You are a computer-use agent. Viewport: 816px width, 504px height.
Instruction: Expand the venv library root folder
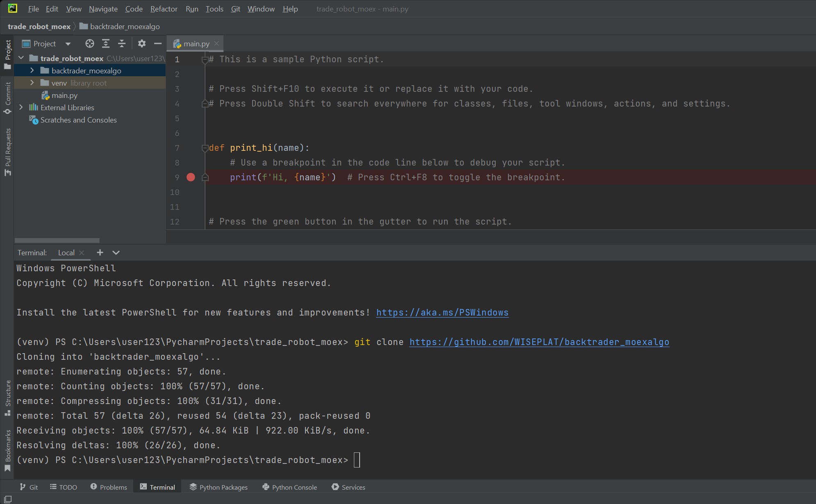(32, 82)
